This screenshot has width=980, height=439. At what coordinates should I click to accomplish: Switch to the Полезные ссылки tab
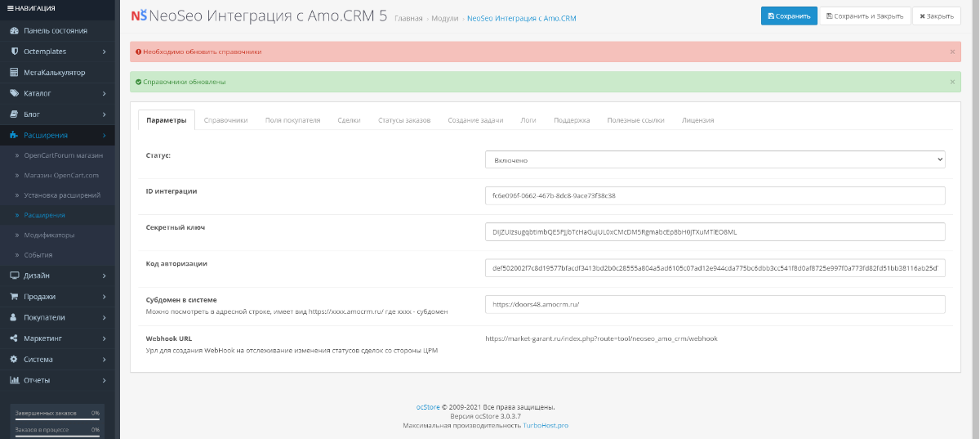click(x=635, y=120)
